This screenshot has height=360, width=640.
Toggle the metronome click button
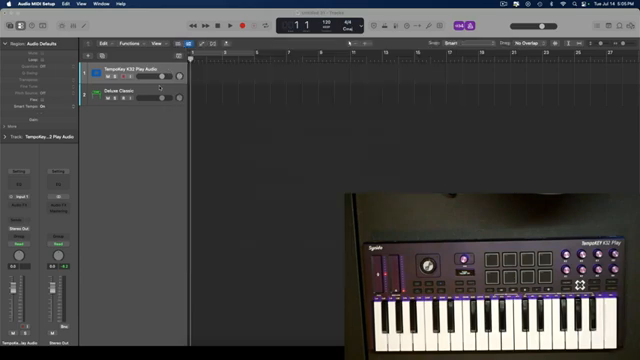click(x=470, y=26)
